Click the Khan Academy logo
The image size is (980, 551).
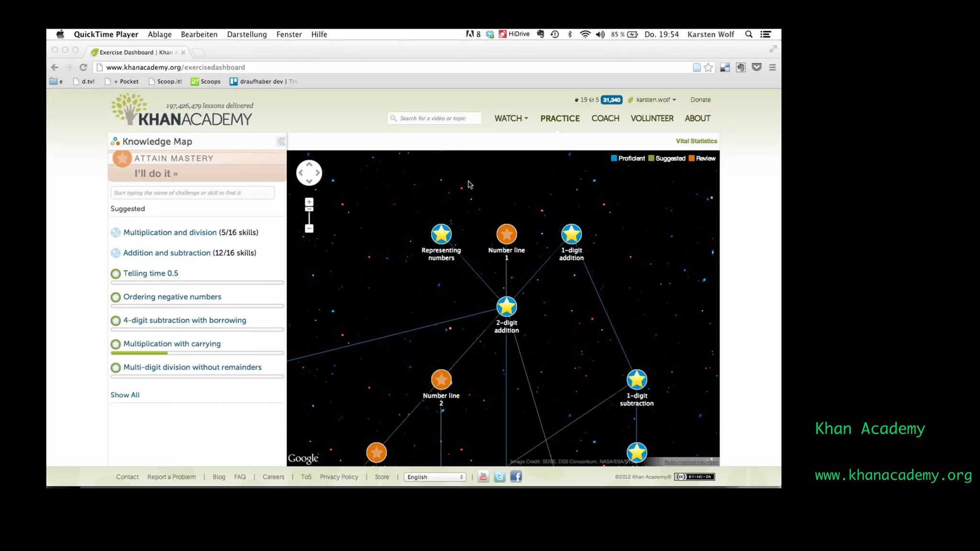(182, 110)
